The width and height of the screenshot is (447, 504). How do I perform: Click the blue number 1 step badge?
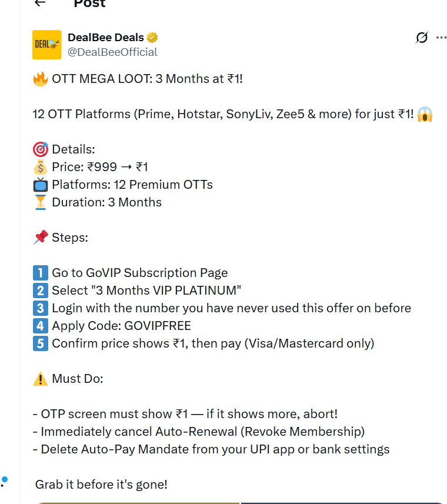pyautogui.click(x=39, y=273)
